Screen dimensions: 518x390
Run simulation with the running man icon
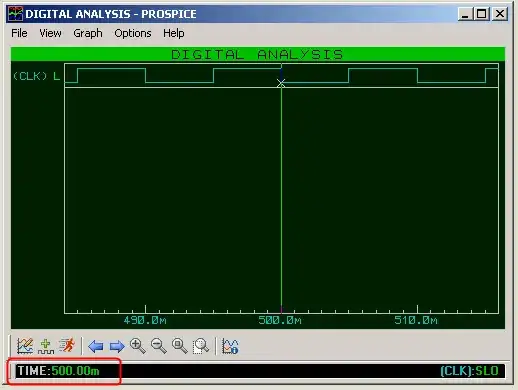(x=66, y=345)
